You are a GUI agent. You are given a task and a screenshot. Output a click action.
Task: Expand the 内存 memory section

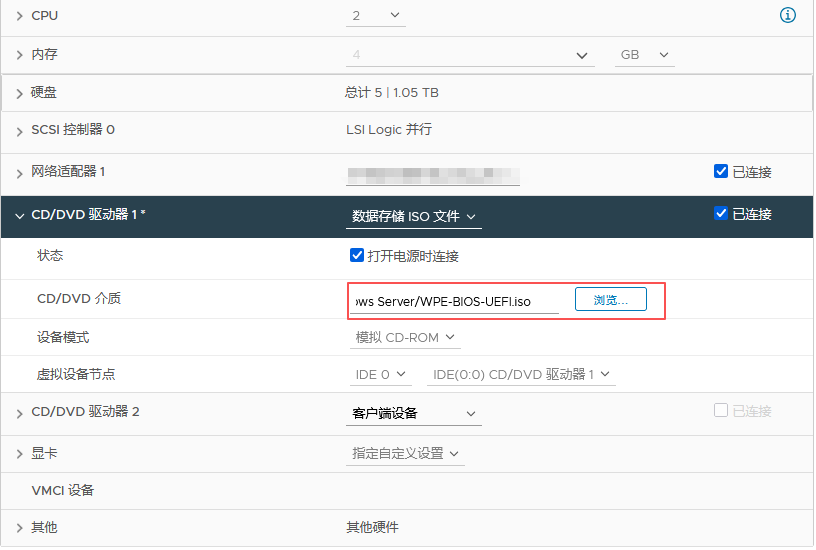pos(20,55)
